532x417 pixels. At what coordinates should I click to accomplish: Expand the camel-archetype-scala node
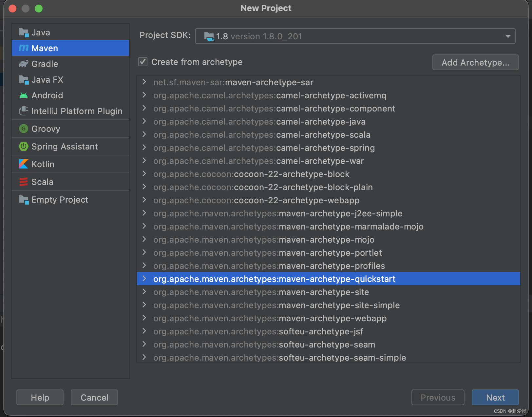[144, 134]
